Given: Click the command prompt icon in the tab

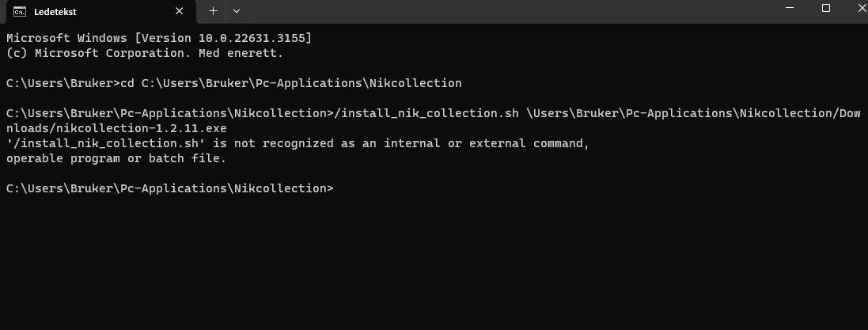Looking at the screenshot, I should 19,11.
